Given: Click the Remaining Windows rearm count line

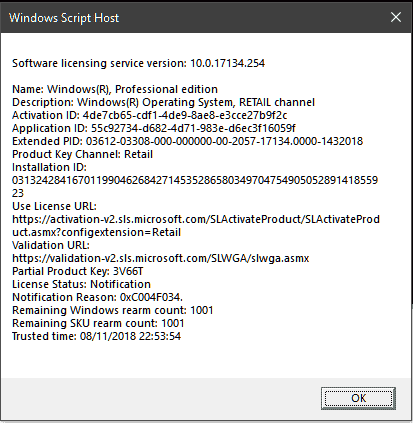Looking at the screenshot, I should tap(113, 310).
